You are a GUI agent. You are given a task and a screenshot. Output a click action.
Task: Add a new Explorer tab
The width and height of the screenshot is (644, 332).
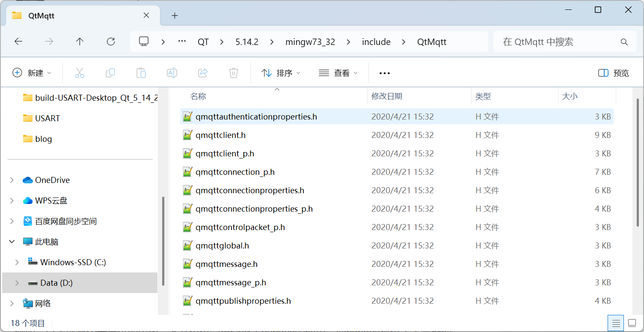[175, 16]
